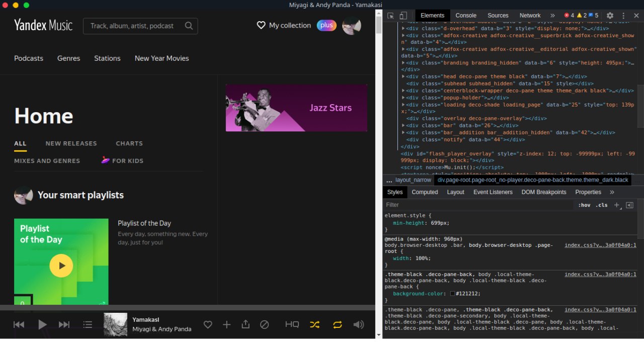
Task: Open Podcasts section
Action: (29, 58)
